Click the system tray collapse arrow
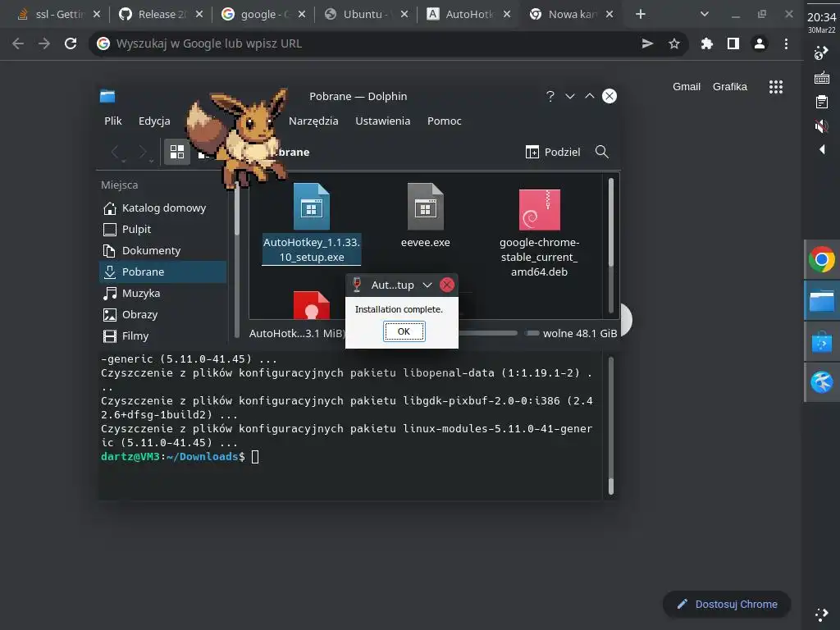 tap(822, 149)
